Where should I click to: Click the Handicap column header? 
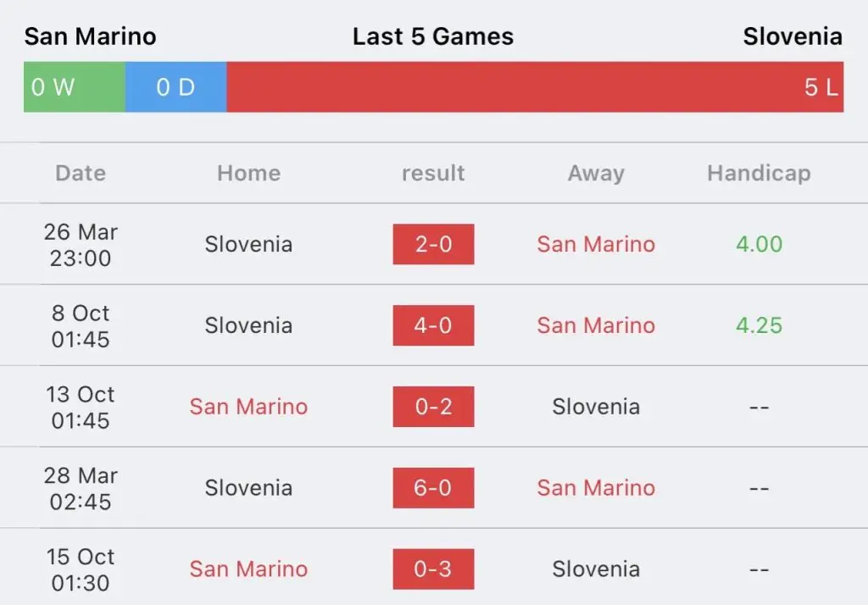759,173
